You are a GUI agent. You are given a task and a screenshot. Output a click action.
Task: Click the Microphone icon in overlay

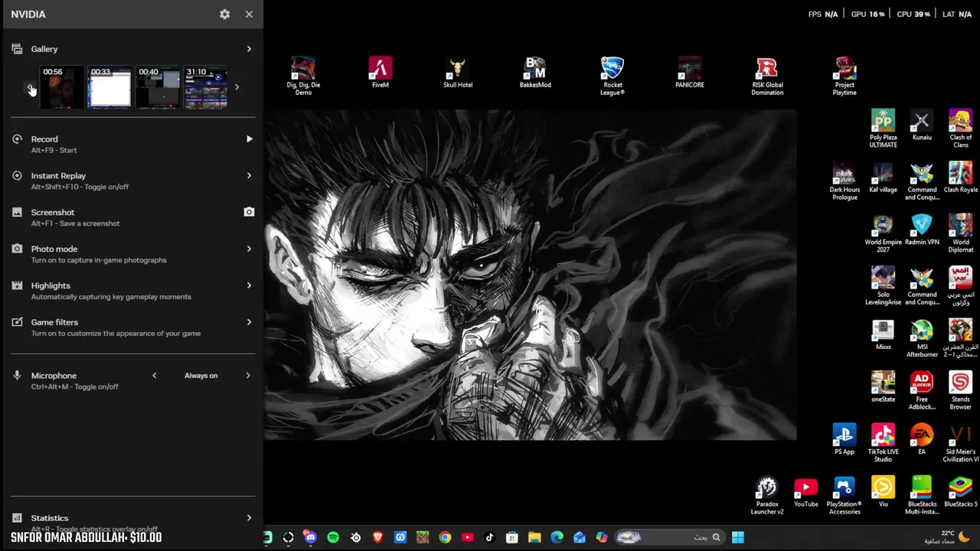click(x=17, y=376)
